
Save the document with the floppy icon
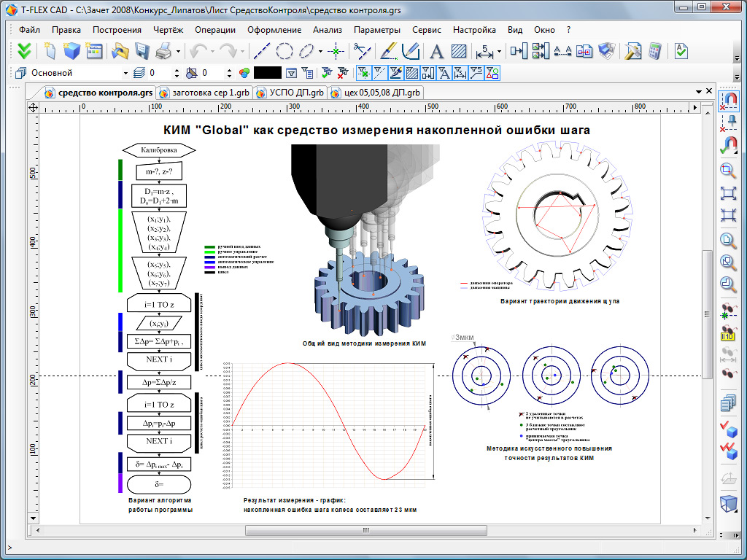click(x=142, y=51)
